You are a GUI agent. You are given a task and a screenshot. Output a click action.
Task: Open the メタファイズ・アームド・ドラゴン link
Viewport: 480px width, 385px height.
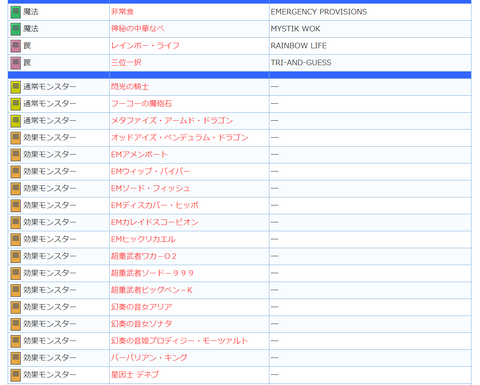tap(172, 121)
